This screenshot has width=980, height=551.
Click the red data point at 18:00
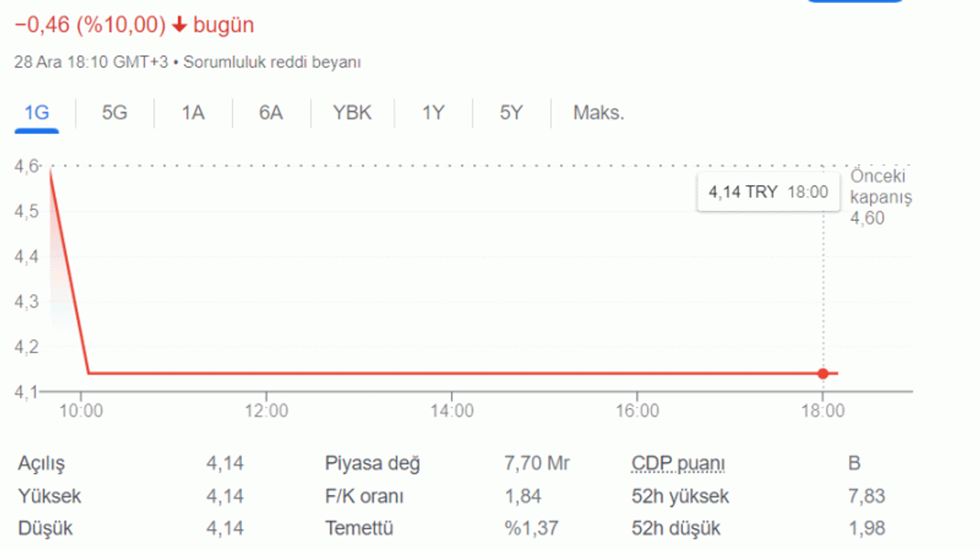823,373
